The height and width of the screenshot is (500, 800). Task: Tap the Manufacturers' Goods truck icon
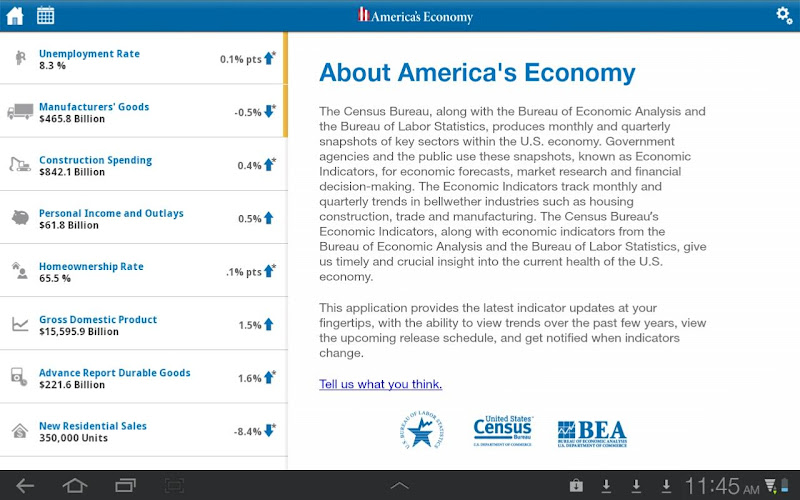pyautogui.click(x=20, y=111)
